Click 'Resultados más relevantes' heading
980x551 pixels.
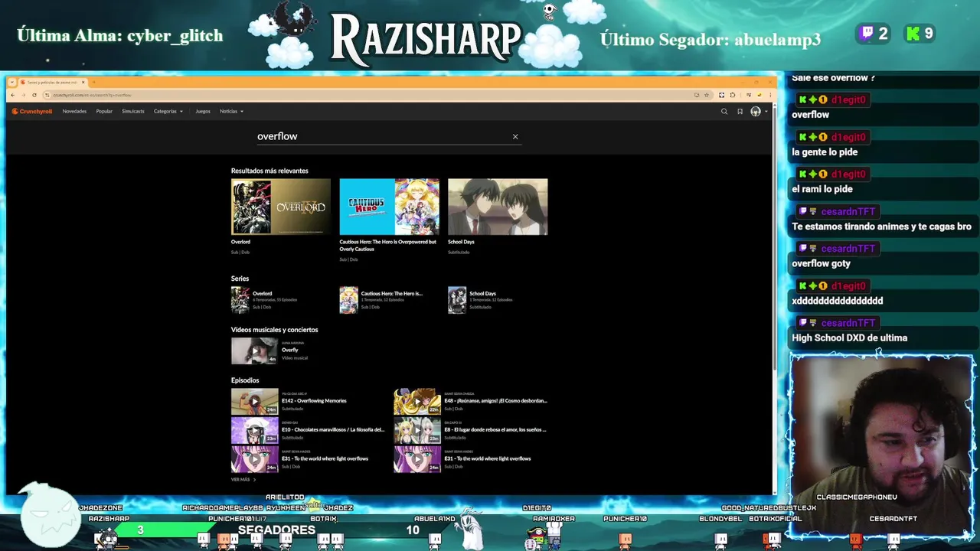click(269, 171)
